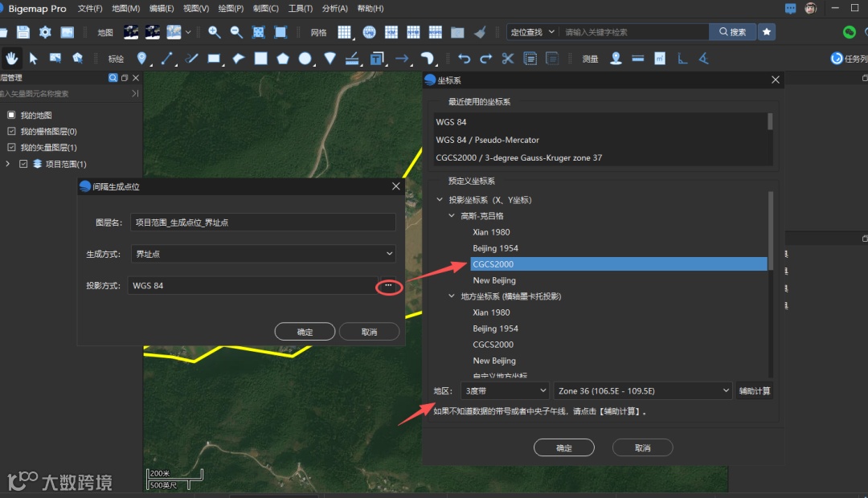Select CGCS2000 under 高斯-克吕格
Image resolution: width=868 pixels, height=498 pixels.
[619, 264]
